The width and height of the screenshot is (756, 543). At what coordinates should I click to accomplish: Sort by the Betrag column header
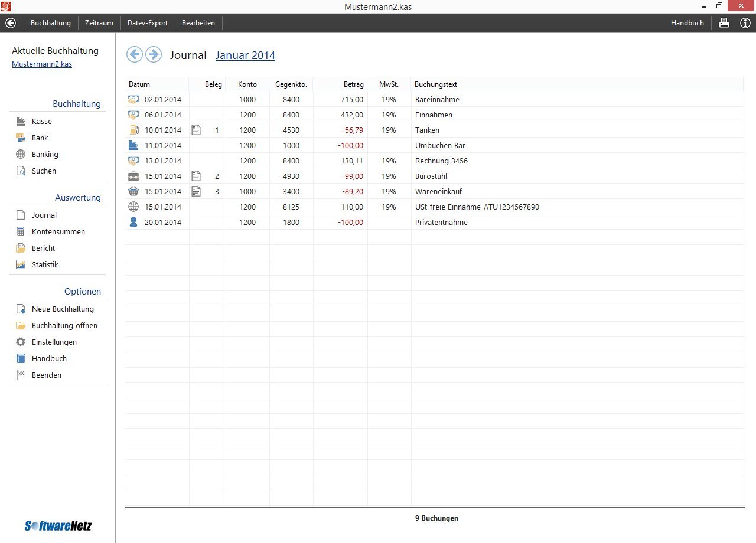tap(354, 84)
